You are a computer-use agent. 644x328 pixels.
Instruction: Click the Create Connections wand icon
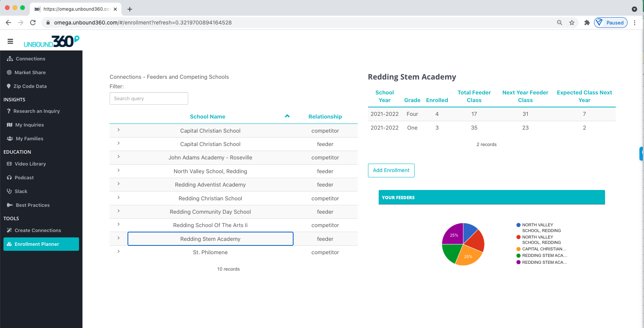[x=9, y=231]
